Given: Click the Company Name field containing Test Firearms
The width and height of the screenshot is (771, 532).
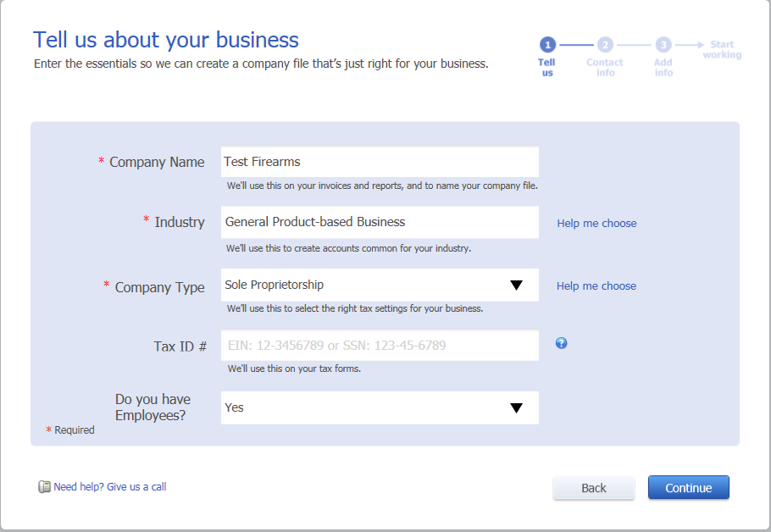Looking at the screenshot, I should [380, 162].
